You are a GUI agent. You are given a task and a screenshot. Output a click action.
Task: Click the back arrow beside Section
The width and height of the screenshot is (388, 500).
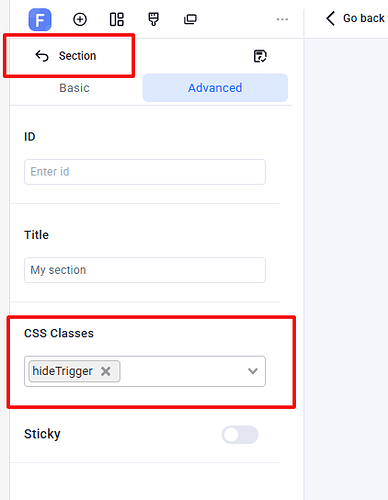(42, 56)
